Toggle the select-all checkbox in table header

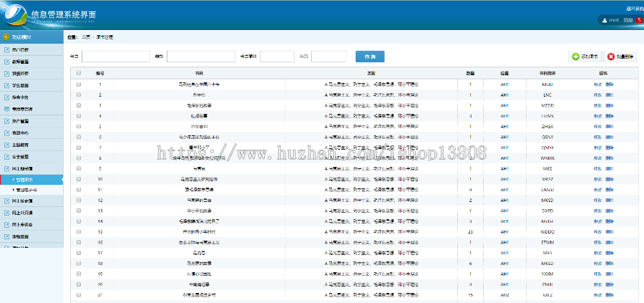coord(79,73)
